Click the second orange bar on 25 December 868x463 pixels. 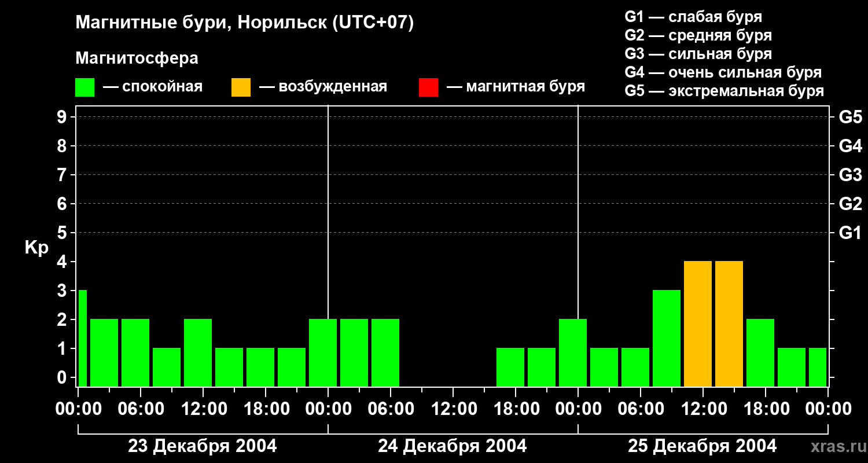[x=729, y=324]
